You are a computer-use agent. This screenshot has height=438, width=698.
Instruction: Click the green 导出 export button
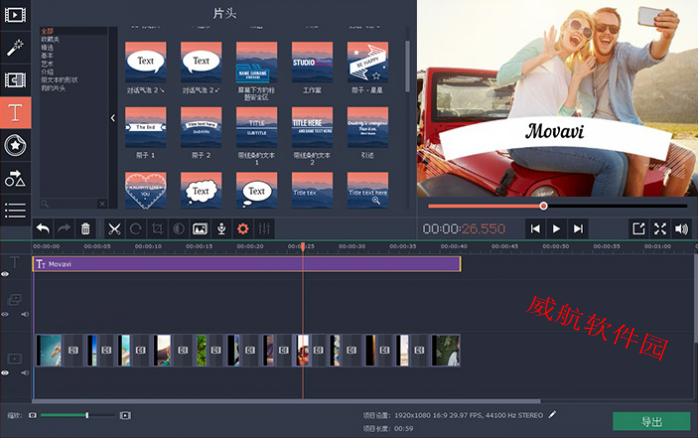click(x=651, y=421)
